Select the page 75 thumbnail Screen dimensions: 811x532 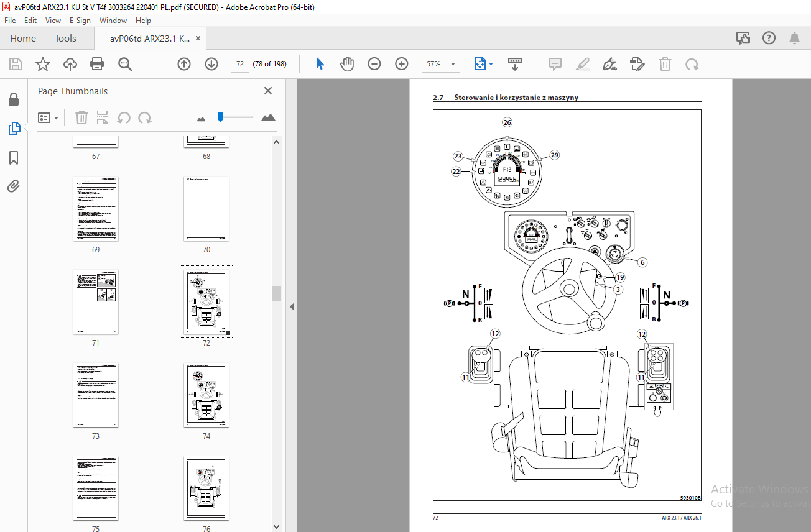point(96,488)
